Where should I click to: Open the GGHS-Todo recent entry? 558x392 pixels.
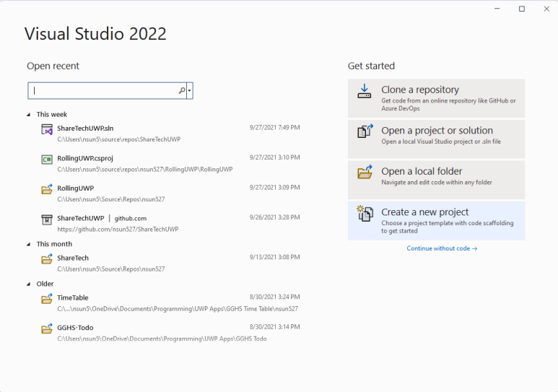(x=76, y=328)
